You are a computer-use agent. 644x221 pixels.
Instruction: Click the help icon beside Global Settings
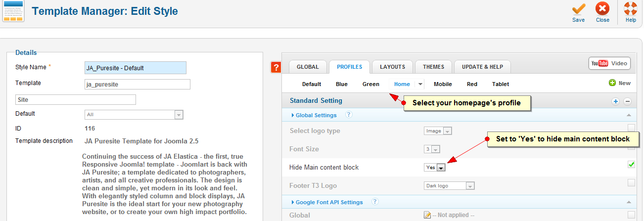pos(349,115)
